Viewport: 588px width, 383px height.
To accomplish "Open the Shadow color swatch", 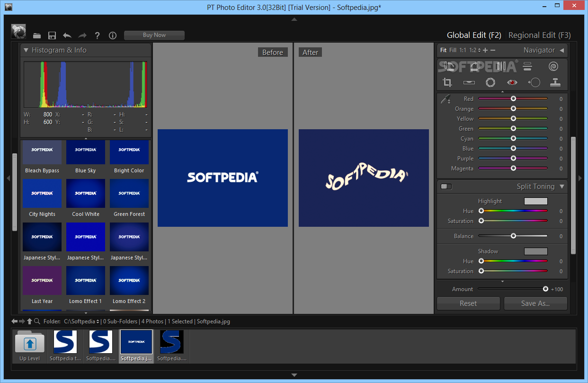I will click(x=536, y=251).
